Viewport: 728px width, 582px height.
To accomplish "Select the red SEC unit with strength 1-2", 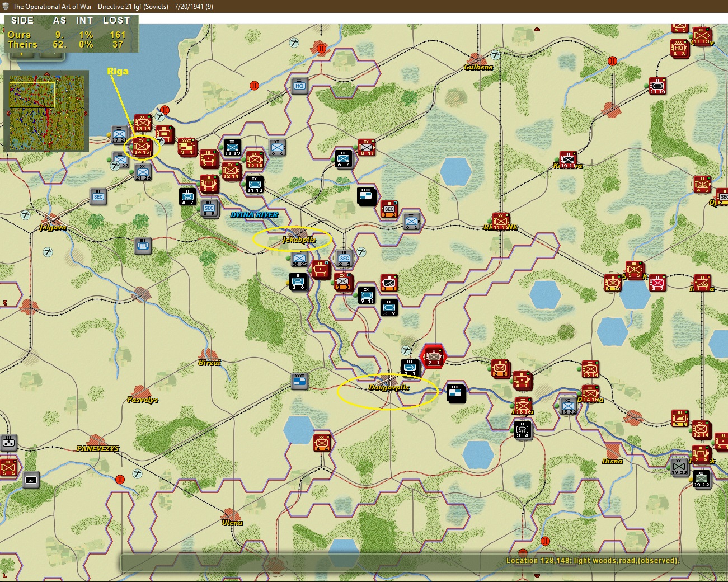I will pyautogui.click(x=389, y=209).
